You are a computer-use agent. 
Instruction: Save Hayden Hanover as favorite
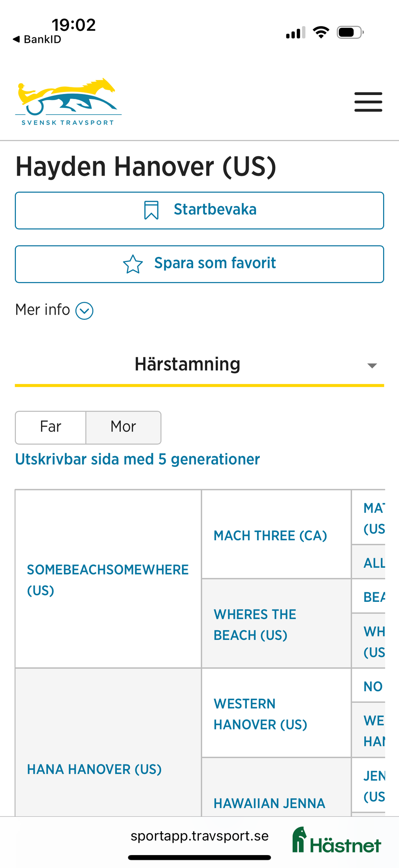(x=199, y=263)
